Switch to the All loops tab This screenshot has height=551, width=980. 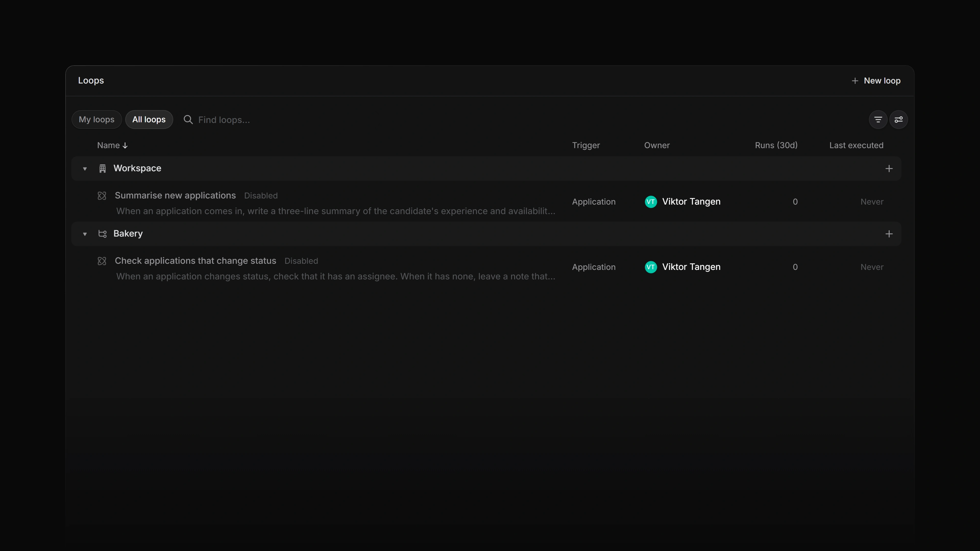pos(149,119)
